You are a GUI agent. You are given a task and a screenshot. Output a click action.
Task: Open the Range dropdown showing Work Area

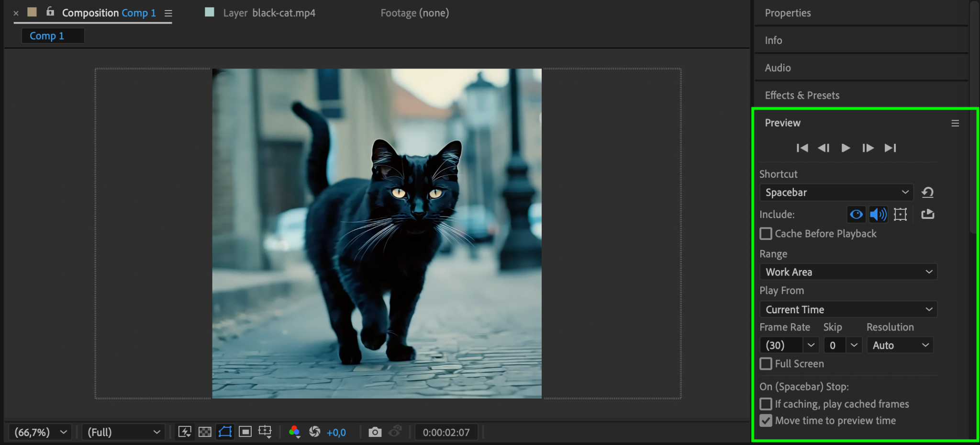[x=848, y=272]
